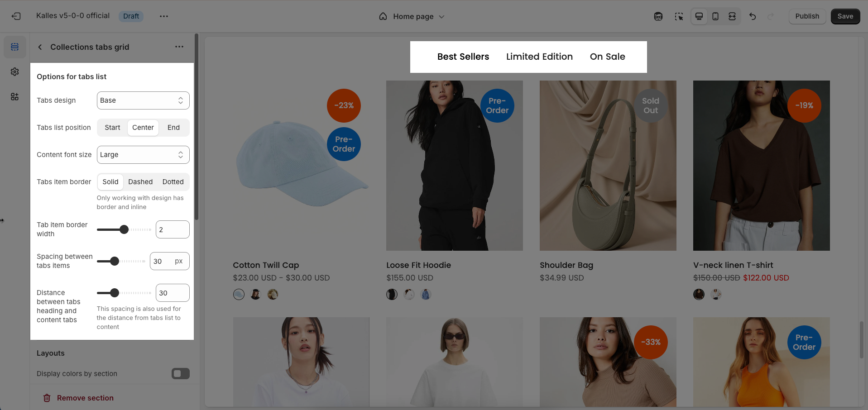Viewport: 868px width, 410px height.
Task: Select the white swatch under Loose Fit Hoodie
Action: 409,295
